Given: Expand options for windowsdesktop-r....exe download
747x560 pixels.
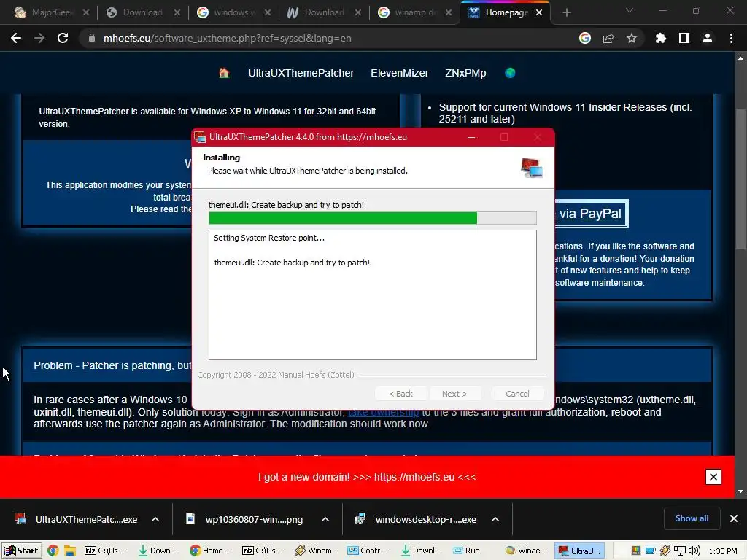Looking at the screenshot, I should [495, 519].
